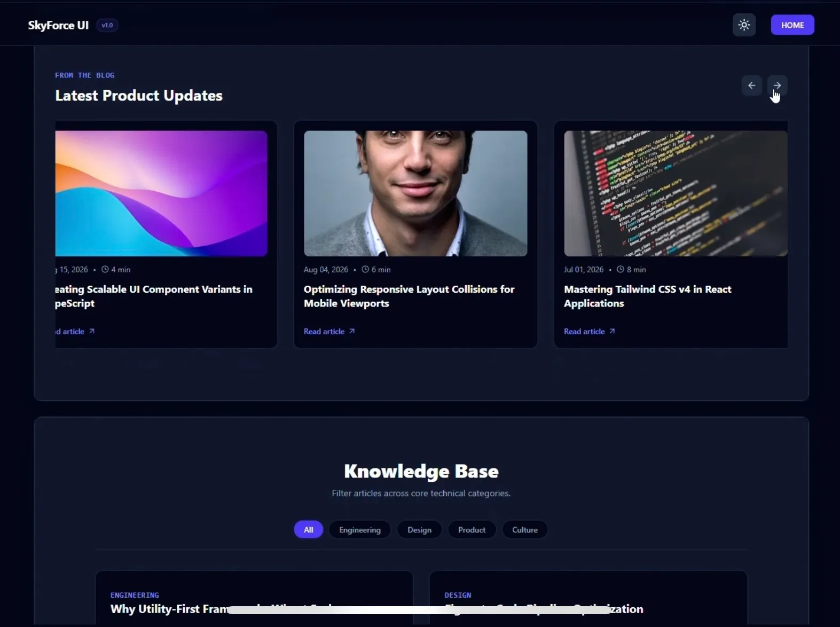This screenshot has height=627, width=840.
Task: Toggle the light/dark theme sun icon
Action: [744, 25]
